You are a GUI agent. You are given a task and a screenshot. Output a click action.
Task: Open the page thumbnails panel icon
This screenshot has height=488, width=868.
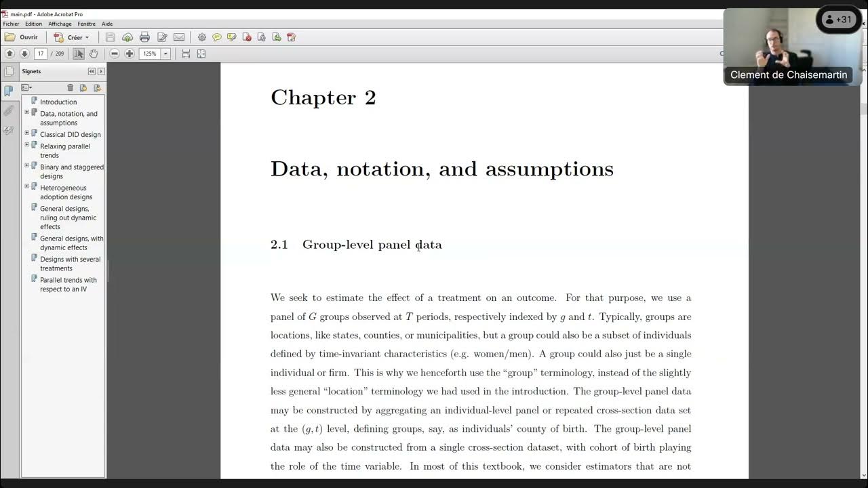(9, 72)
